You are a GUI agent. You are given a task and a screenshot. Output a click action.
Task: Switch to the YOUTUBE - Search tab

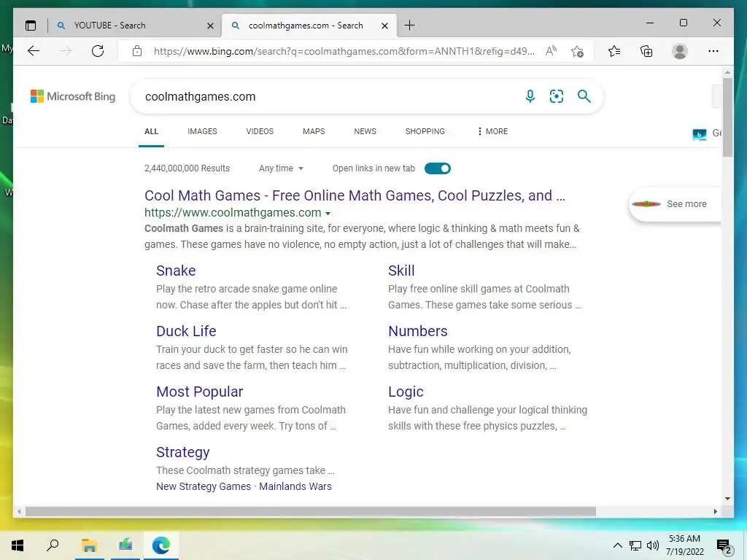(x=134, y=26)
